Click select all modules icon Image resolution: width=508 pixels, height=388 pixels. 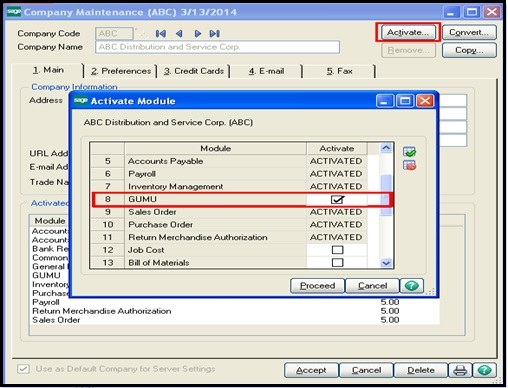click(x=409, y=152)
